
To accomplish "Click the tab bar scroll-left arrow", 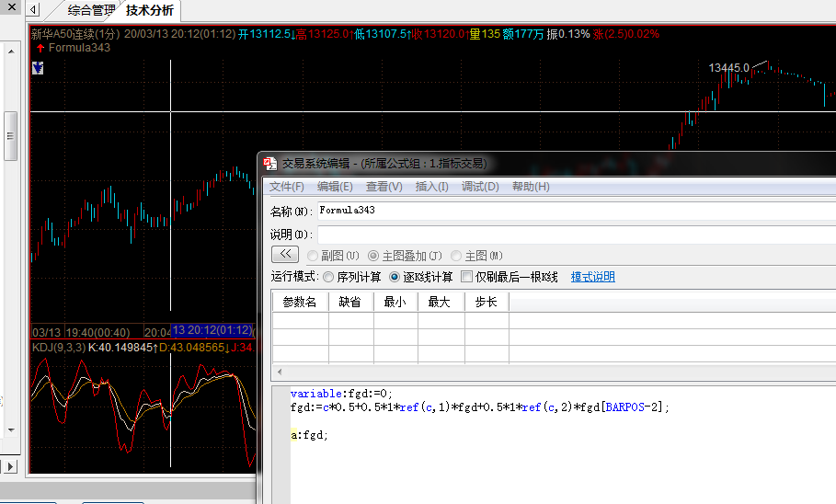I will click(33, 11).
